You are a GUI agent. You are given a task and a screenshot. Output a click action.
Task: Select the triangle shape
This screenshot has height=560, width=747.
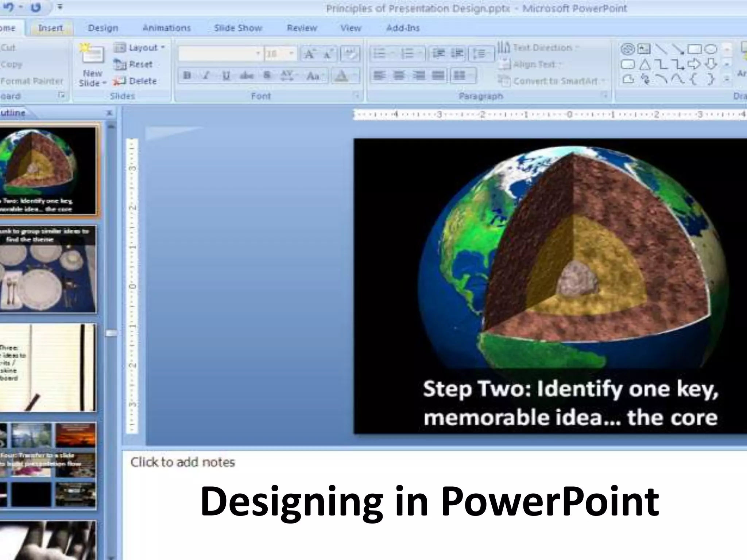click(x=645, y=65)
